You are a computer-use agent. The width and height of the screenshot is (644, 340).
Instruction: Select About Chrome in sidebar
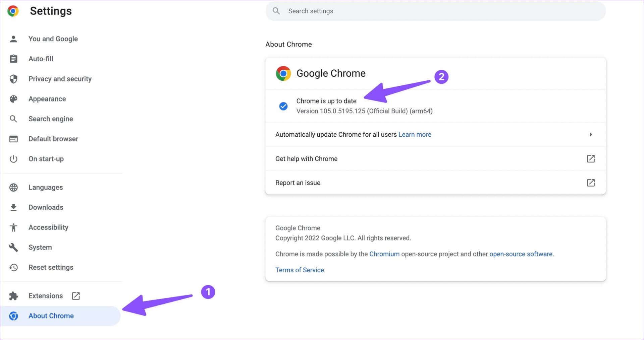pos(60,316)
